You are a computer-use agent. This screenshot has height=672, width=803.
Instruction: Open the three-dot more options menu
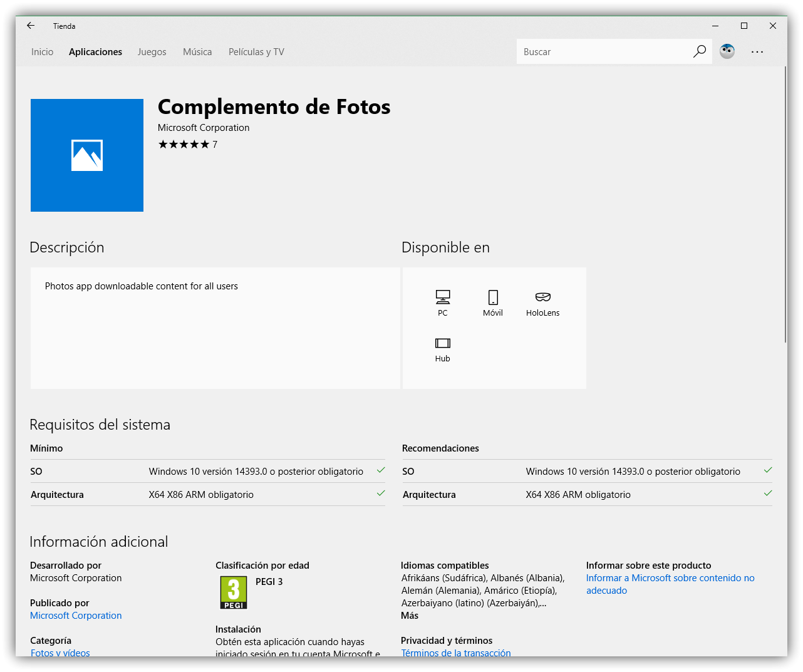point(757,52)
